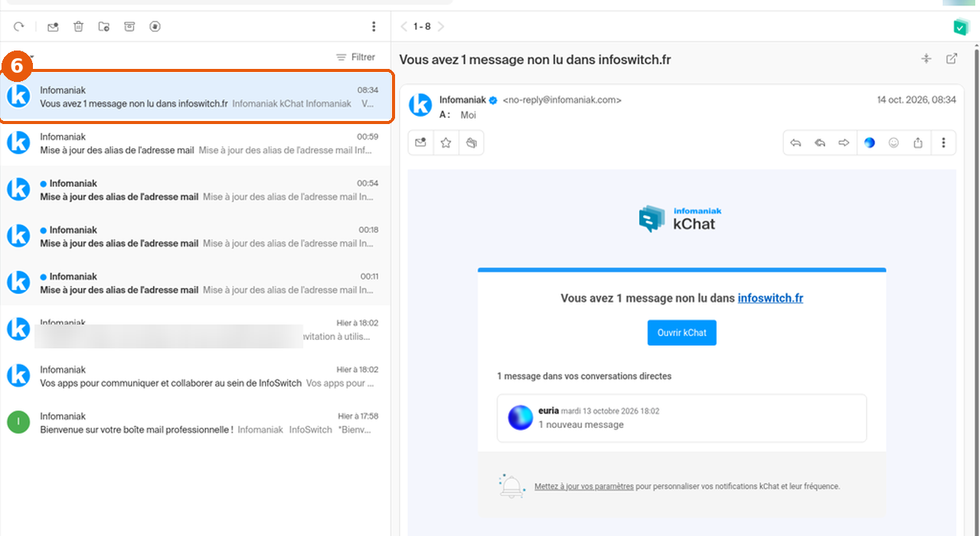Open the 00:11 unread alias update email
The image size is (980, 536).
pos(195,283)
